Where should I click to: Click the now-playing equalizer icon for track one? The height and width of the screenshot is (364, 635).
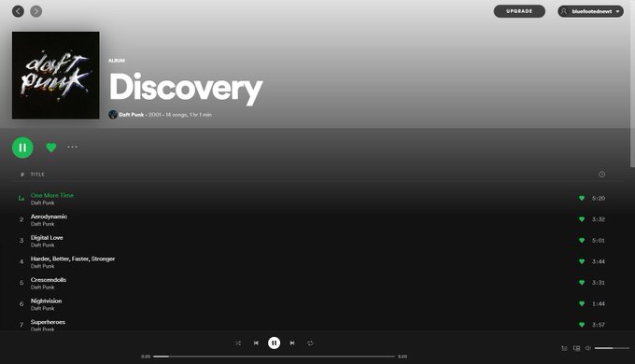[x=21, y=198]
